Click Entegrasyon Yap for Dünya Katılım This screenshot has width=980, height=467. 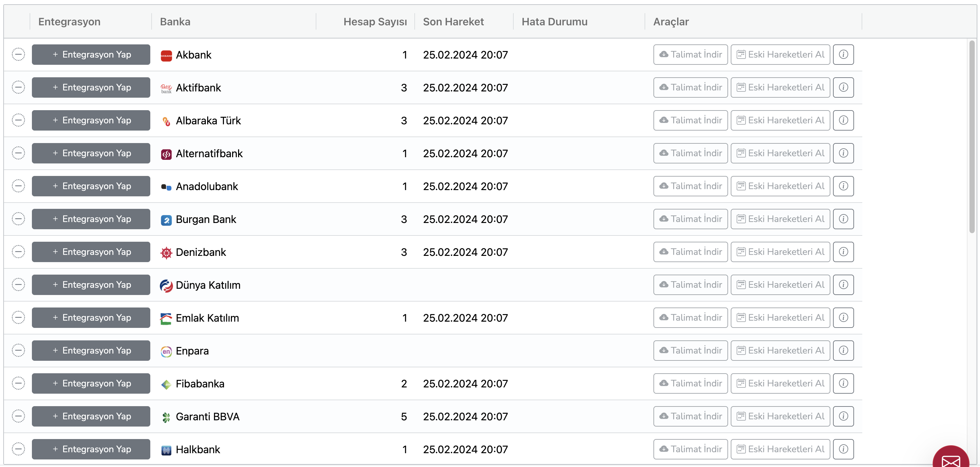[91, 284]
